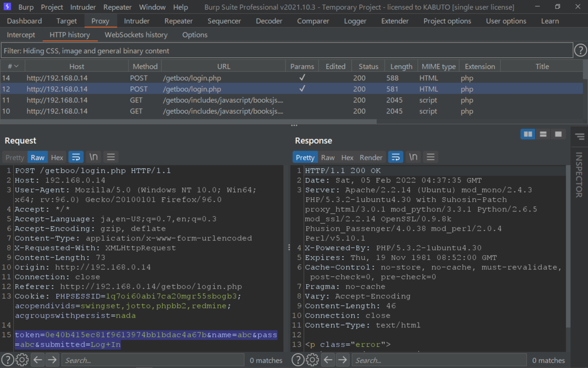Switch to the Target tab
Viewport: 588px width, 368px height.
coord(67,21)
